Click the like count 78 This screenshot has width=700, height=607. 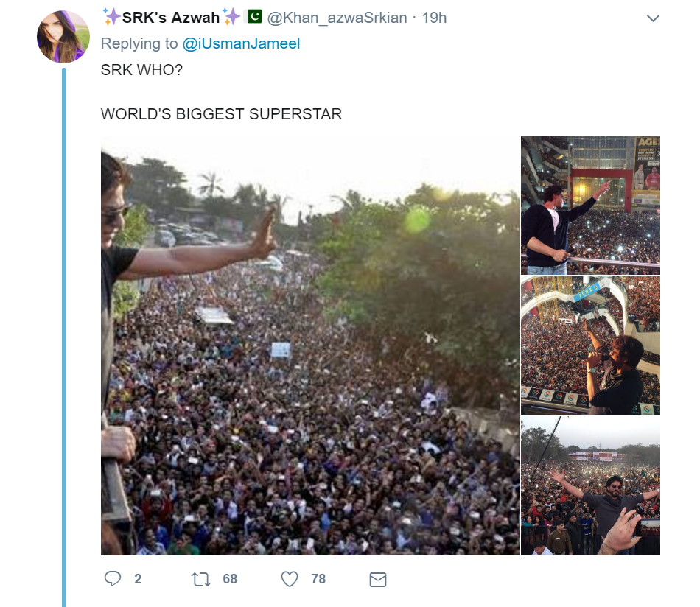point(318,579)
